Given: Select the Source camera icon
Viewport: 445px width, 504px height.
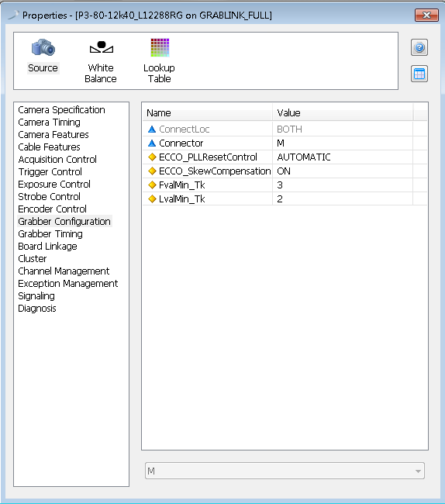Looking at the screenshot, I should pos(43,47).
